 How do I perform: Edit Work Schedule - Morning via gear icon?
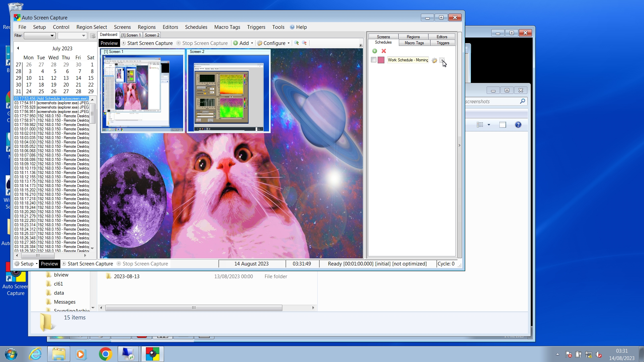(434, 60)
